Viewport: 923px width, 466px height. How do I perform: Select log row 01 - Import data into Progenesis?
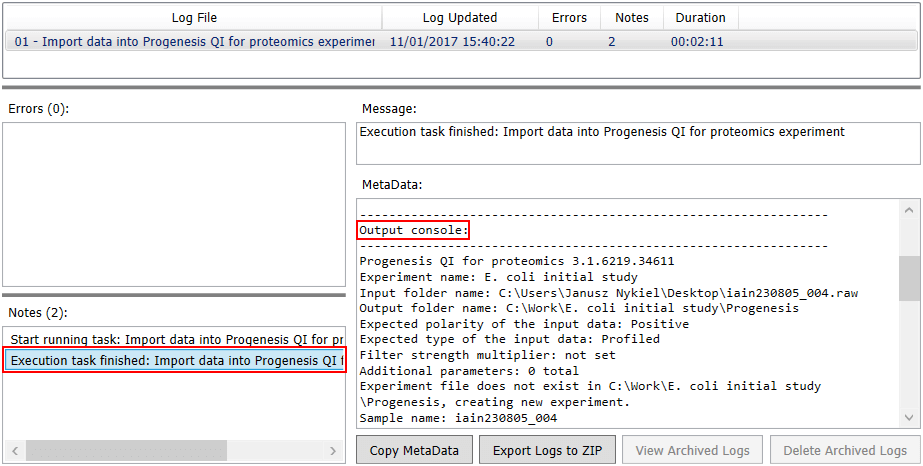click(x=463, y=42)
